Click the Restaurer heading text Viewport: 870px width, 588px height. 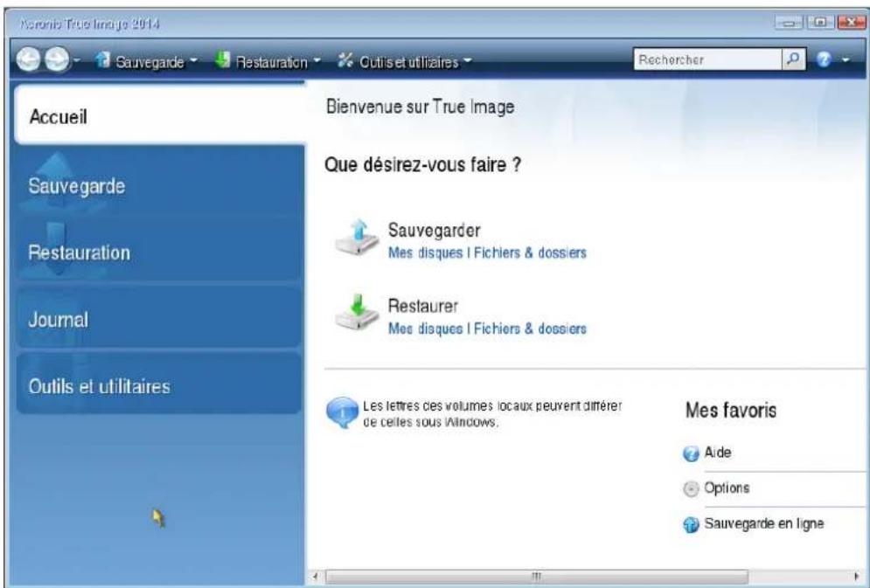pos(423,306)
